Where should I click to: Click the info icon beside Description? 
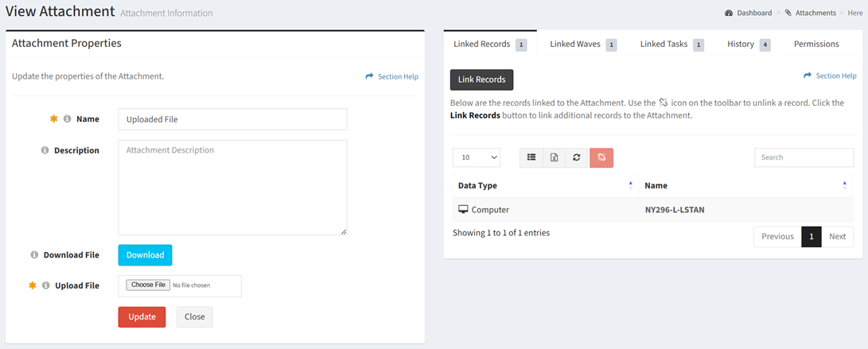(45, 150)
